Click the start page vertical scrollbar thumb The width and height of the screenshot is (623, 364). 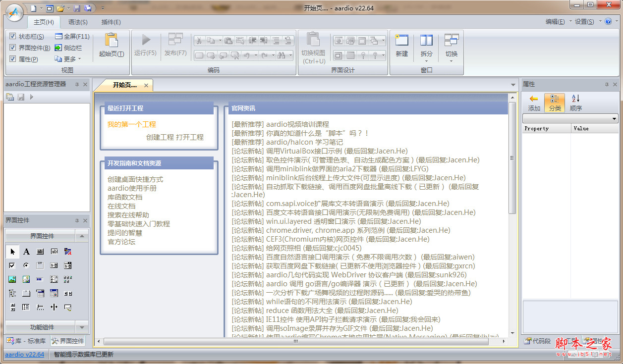tap(512, 158)
